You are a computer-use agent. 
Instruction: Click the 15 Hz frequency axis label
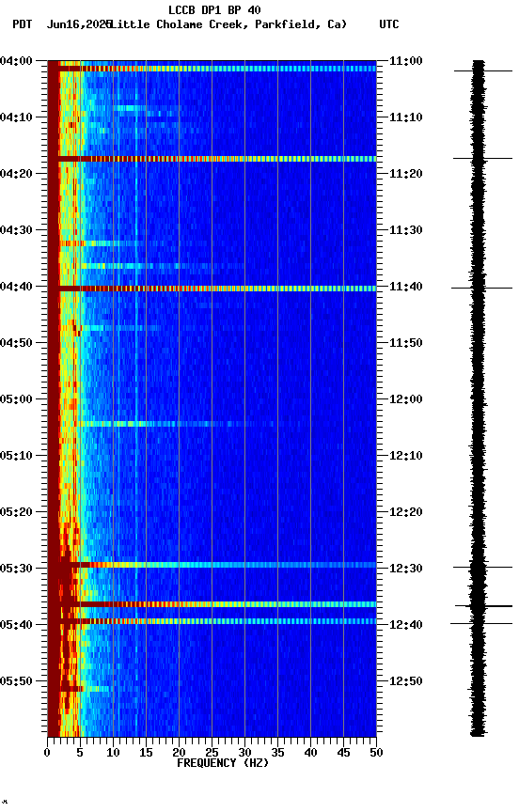(x=146, y=753)
